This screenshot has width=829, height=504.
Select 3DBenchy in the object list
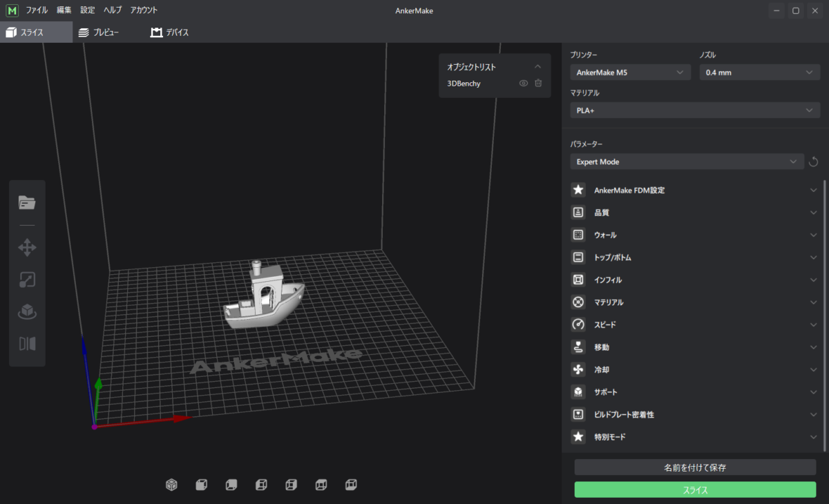[464, 84]
